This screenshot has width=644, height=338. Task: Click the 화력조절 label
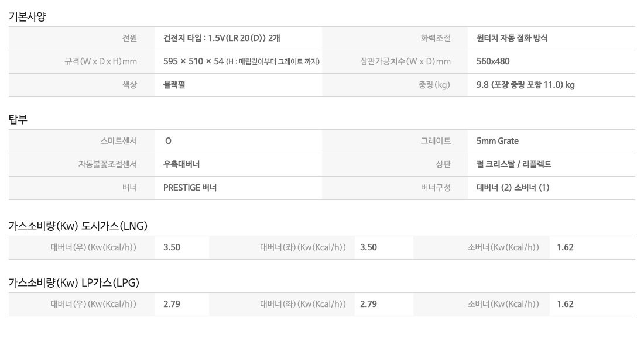point(436,39)
